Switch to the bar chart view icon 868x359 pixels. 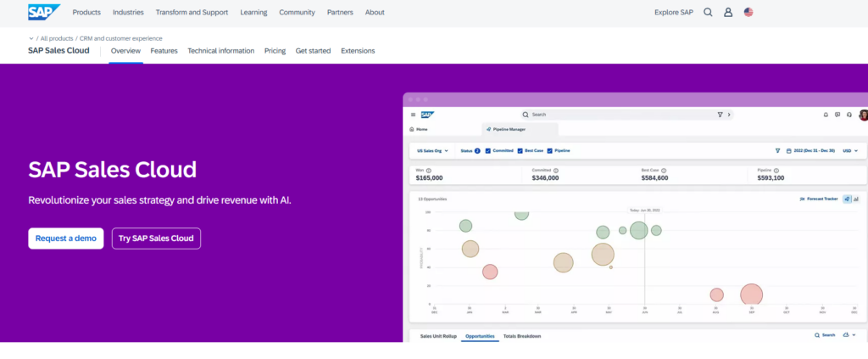856,199
